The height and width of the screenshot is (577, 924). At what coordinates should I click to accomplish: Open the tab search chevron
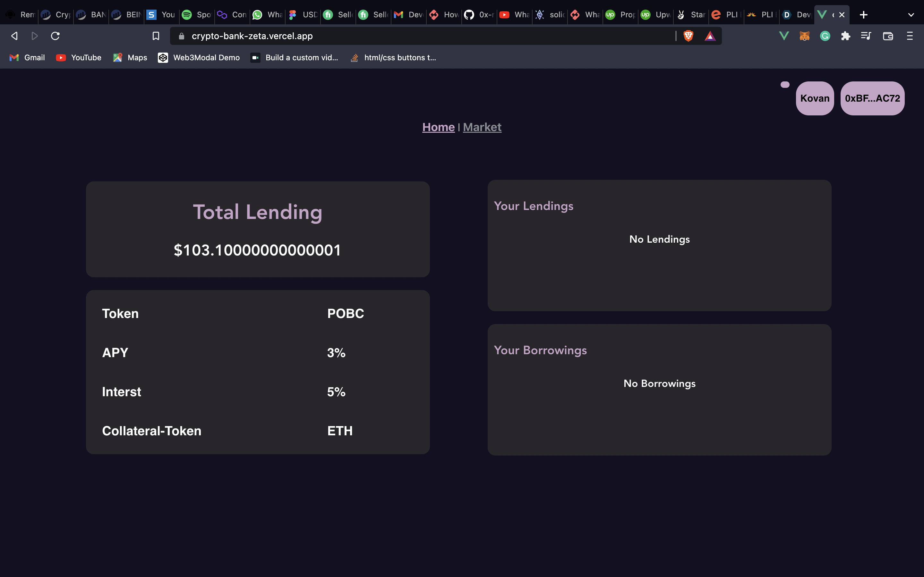(911, 14)
